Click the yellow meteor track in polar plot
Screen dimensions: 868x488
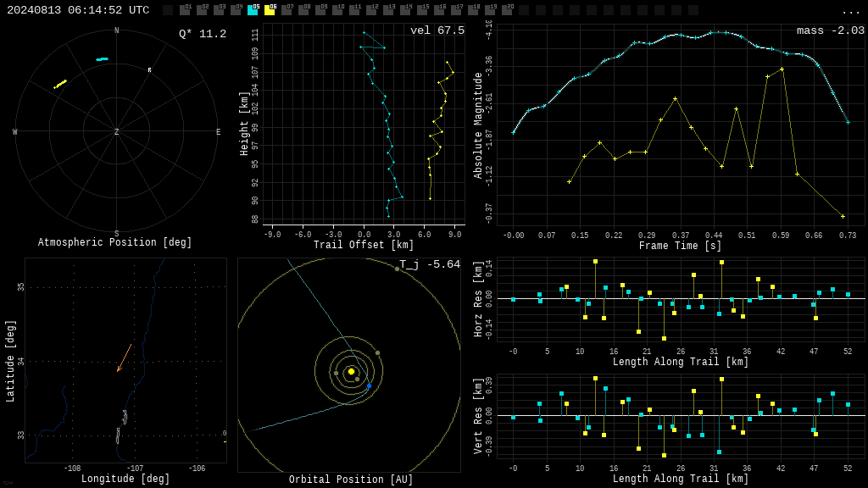tap(60, 84)
